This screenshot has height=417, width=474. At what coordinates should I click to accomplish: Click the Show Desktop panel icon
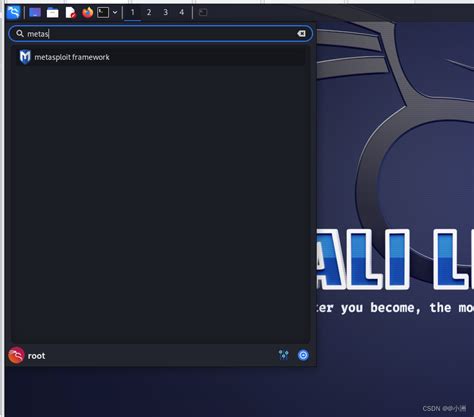tap(35, 13)
